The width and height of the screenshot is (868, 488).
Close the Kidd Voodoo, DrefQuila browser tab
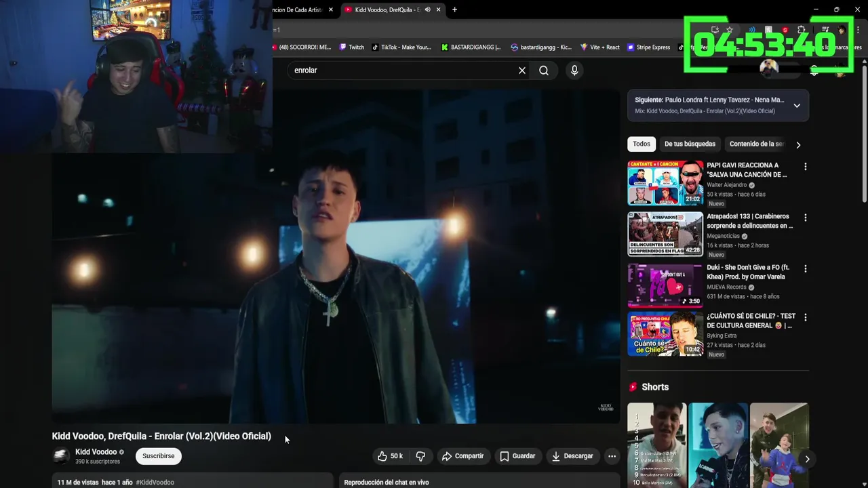click(439, 9)
